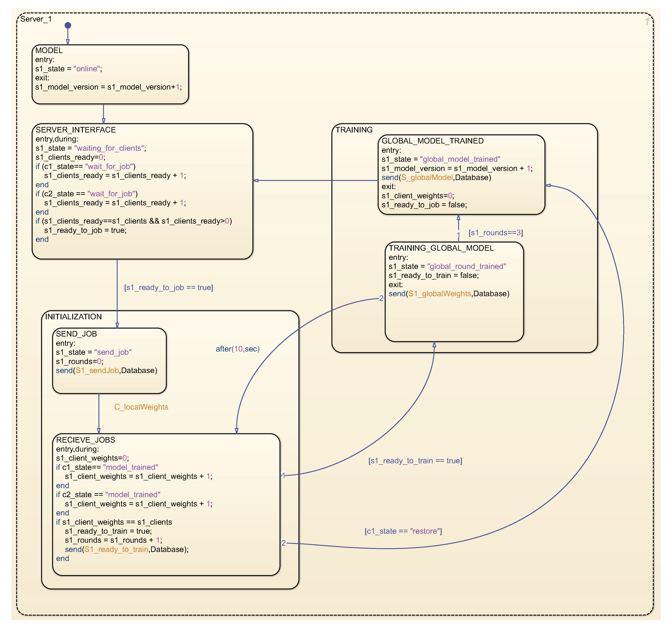Select the MODEL state box
The width and height of the screenshot is (672, 627).
(110, 74)
